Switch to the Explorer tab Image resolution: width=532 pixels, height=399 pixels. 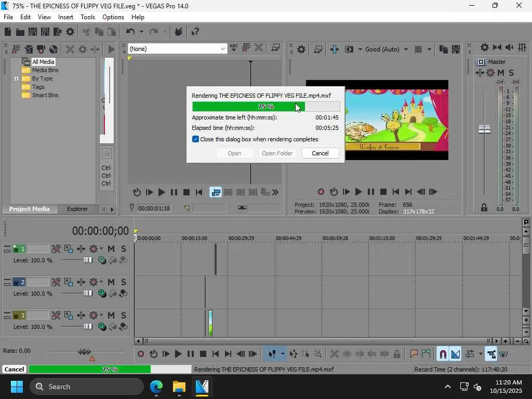coord(77,209)
